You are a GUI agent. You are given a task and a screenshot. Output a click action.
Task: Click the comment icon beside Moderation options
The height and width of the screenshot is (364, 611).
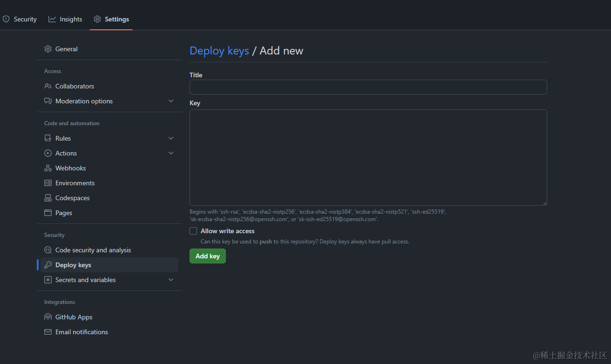click(x=48, y=101)
